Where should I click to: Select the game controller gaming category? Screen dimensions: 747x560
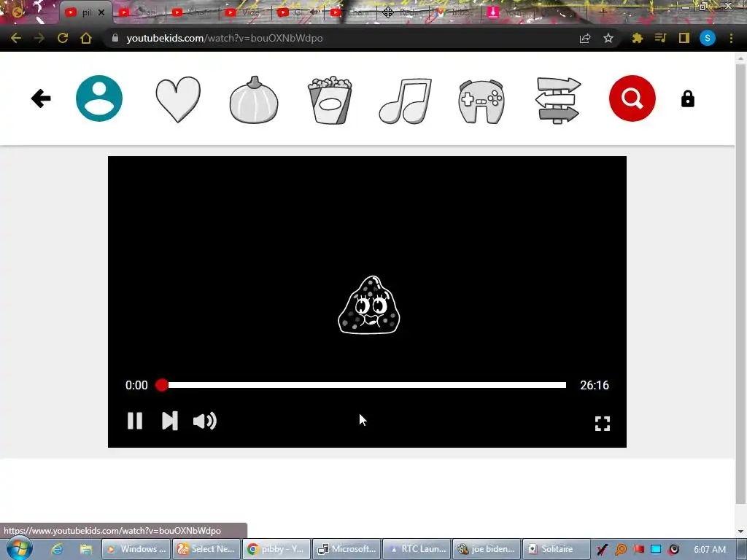click(481, 101)
